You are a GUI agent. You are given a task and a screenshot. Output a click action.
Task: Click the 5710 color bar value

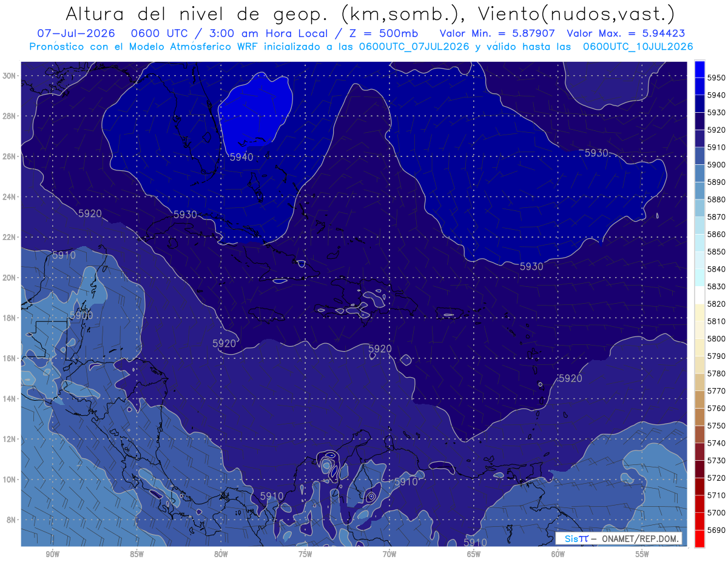[x=716, y=495]
